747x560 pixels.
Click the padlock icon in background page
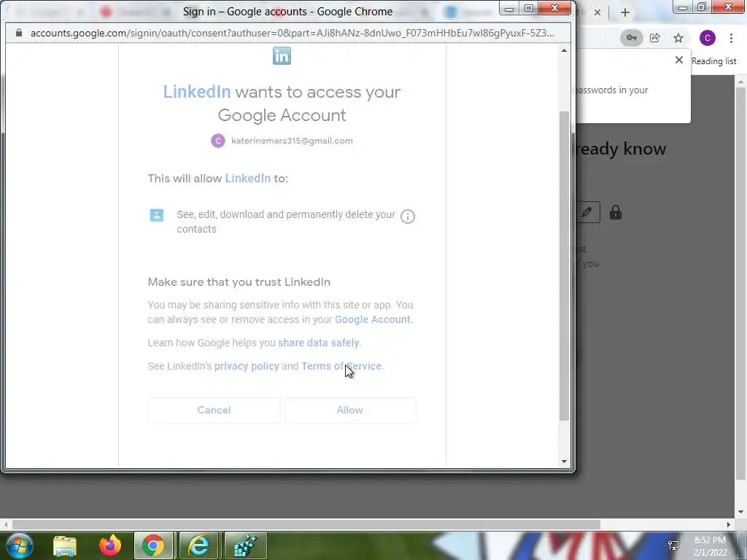(x=616, y=212)
